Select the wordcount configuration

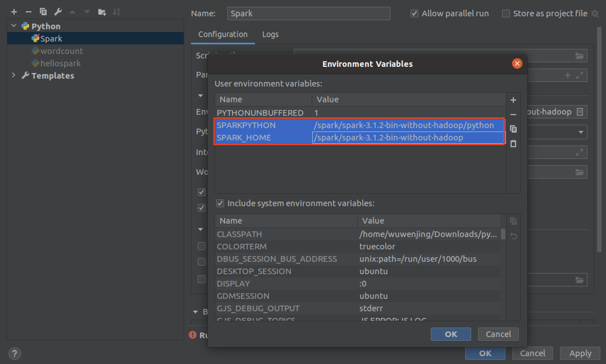coord(61,51)
